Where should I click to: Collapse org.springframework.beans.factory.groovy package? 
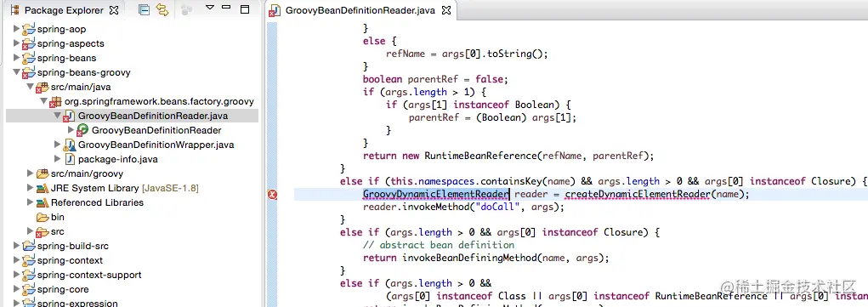[x=43, y=101]
